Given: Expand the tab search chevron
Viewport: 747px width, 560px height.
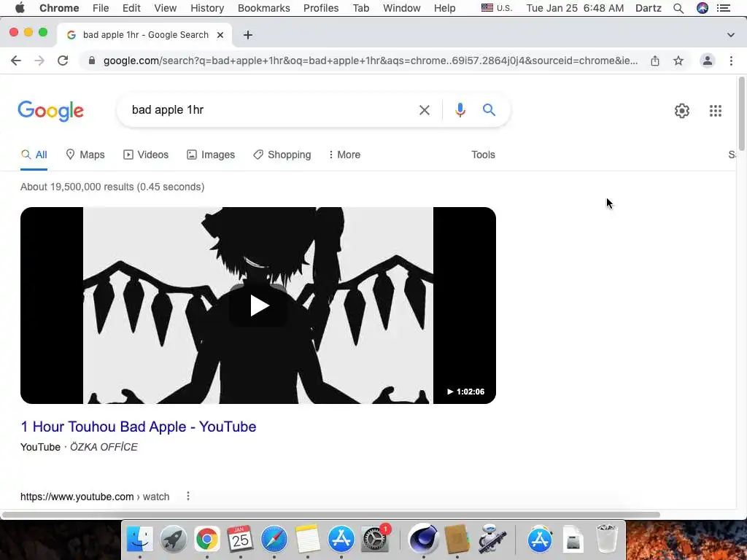Looking at the screenshot, I should click(731, 35).
